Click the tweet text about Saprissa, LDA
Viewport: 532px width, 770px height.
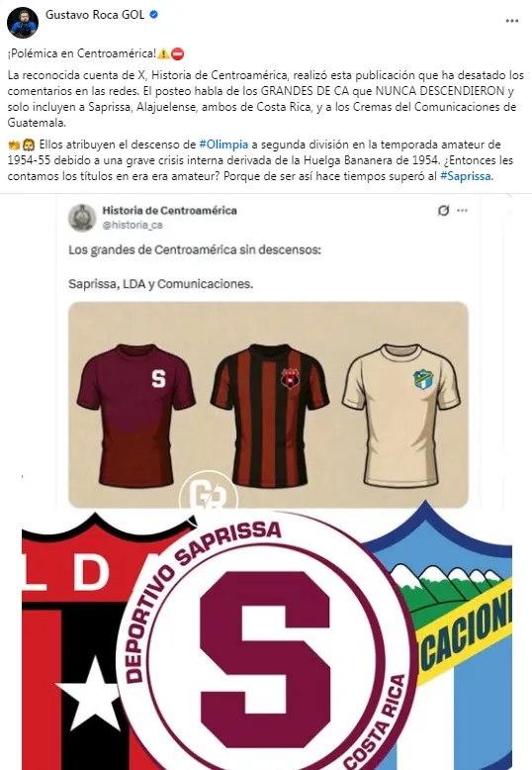click(160, 284)
